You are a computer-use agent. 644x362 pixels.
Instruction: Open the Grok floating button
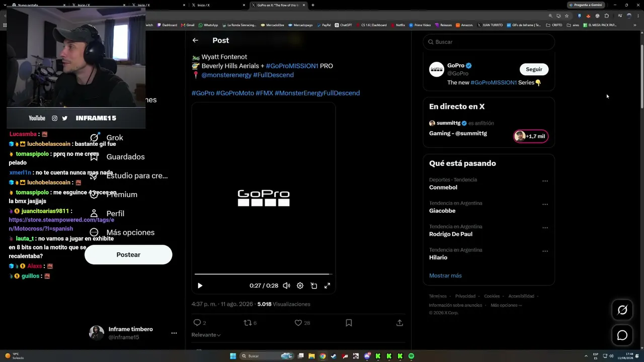(x=622, y=310)
